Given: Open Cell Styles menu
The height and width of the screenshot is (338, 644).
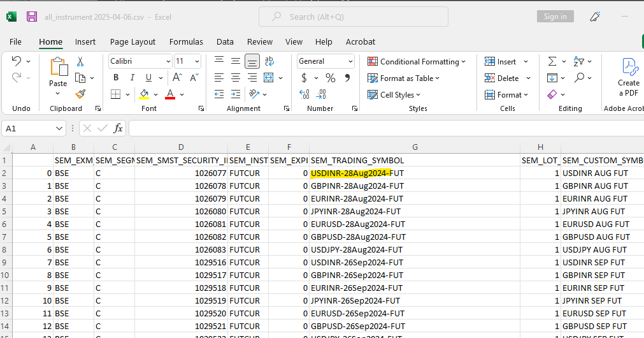Looking at the screenshot, I should 394,95.
